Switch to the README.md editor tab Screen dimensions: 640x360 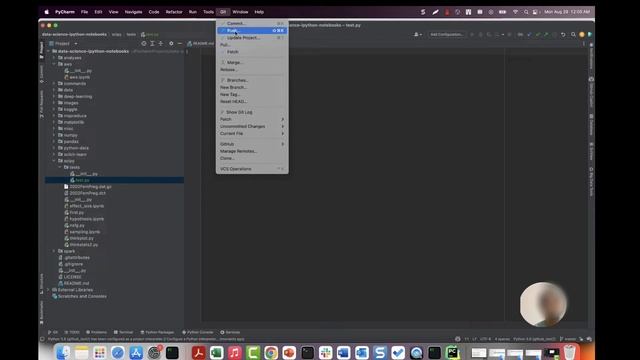pyautogui.click(x=200, y=43)
